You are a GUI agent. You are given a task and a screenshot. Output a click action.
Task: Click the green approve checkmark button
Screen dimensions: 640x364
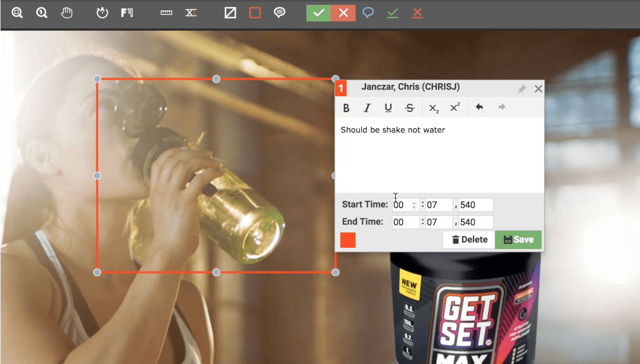[x=319, y=13]
